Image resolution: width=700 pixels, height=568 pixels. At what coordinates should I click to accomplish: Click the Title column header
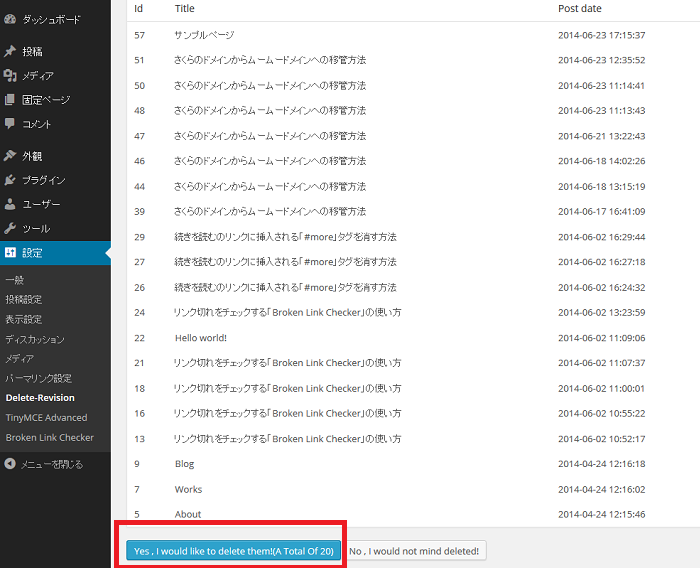[184, 8]
